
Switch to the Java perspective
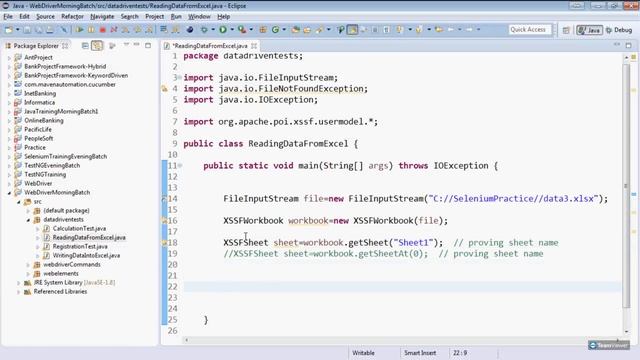click(x=589, y=30)
